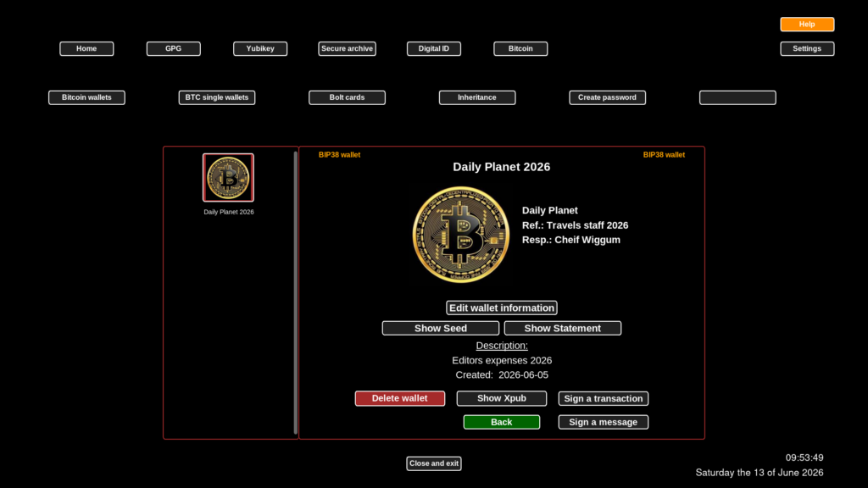Sign a transaction with this wallet
The height and width of the screenshot is (488, 868).
603,398
